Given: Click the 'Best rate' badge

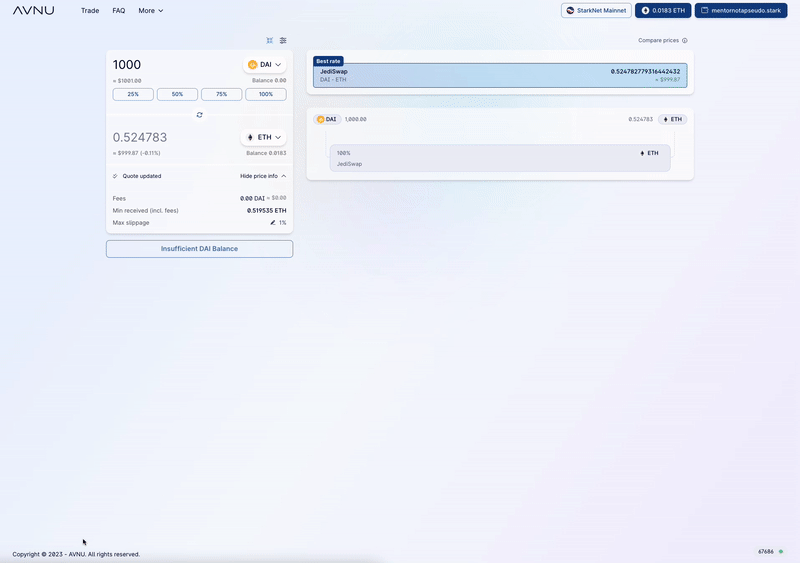Looking at the screenshot, I should pyautogui.click(x=328, y=61).
